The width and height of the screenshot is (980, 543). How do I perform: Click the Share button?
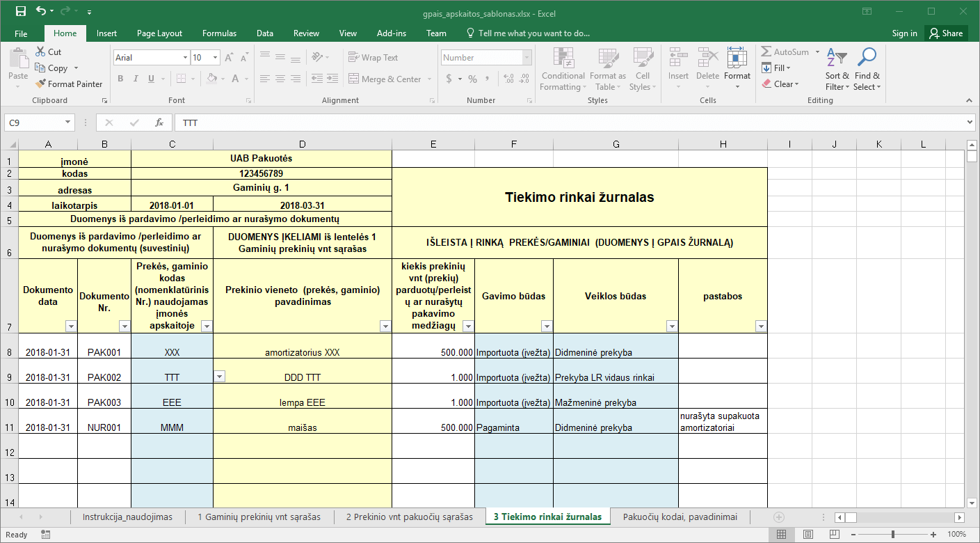(x=945, y=33)
